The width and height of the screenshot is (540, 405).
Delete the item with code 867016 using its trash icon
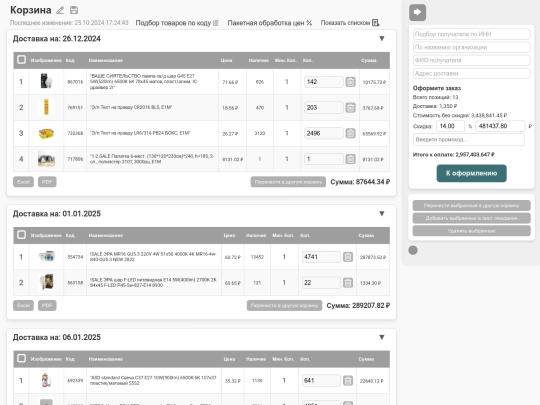point(350,82)
